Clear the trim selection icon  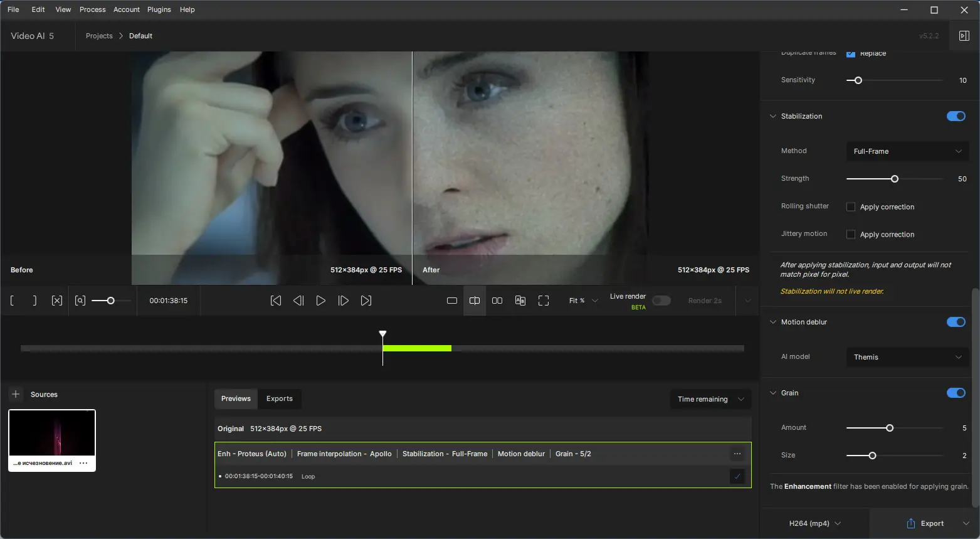(57, 301)
